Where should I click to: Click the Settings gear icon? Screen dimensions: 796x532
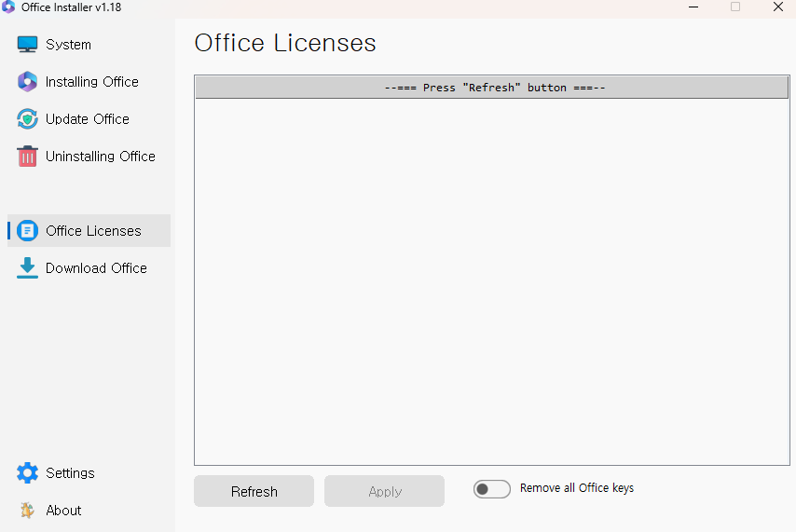[x=27, y=473]
